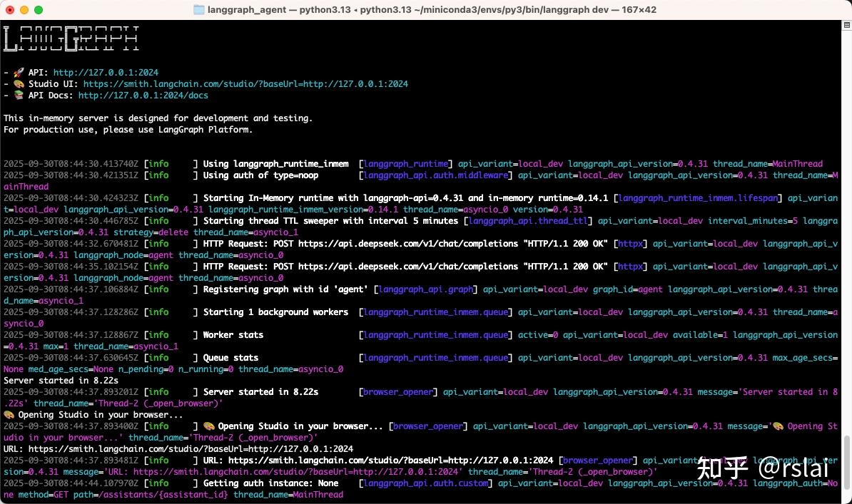The height and width of the screenshot is (504, 852).
Task: Minimize the terminal with yellow button
Action: (24, 10)
